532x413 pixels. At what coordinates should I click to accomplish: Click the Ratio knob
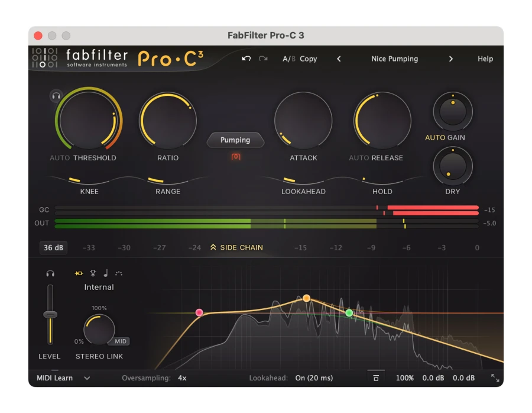click(x=168, y=121)
